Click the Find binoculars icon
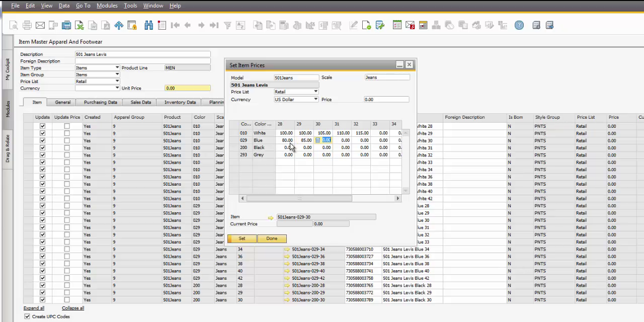 point(148,25)
